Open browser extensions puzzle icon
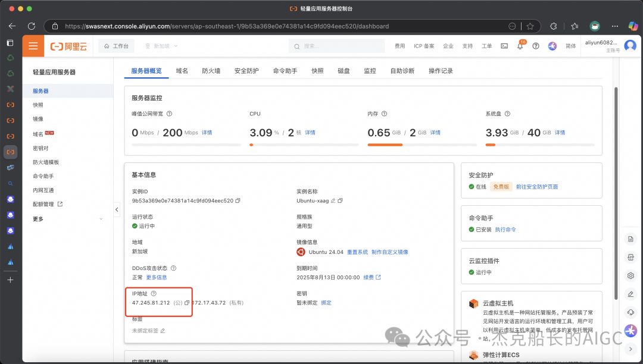 point(554,26)
